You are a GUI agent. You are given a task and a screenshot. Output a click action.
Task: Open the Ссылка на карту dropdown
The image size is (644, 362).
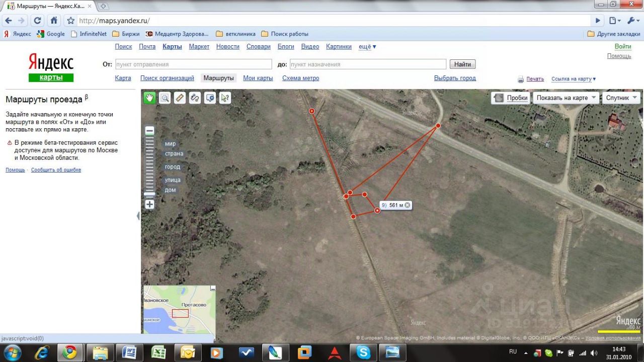click(574, 79)
